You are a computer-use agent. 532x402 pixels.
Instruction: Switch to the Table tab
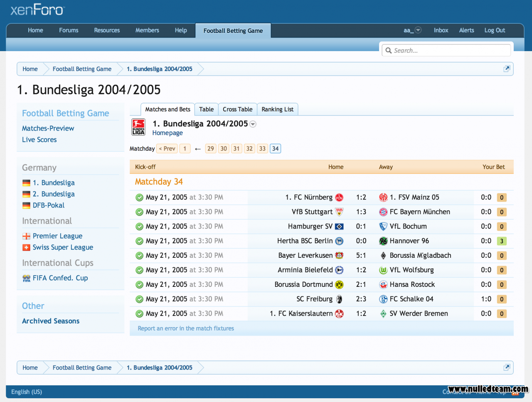206,109
